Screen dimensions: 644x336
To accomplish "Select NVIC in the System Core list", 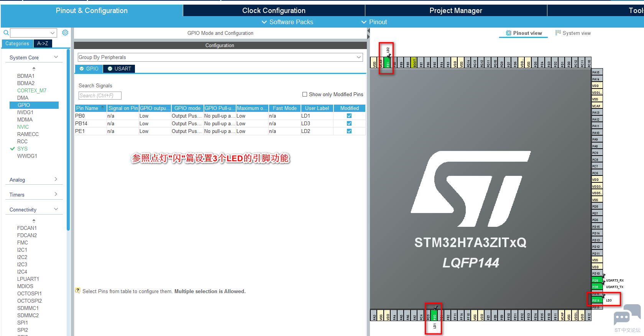I will [x=23, y=127].
